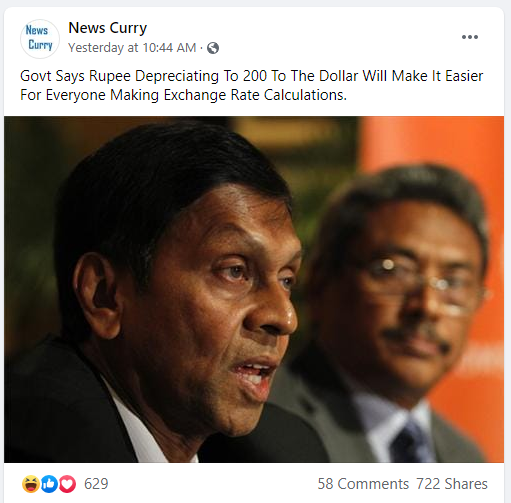Click the globe public audience icon
The image size is (511, 503).
pos(213,48)
